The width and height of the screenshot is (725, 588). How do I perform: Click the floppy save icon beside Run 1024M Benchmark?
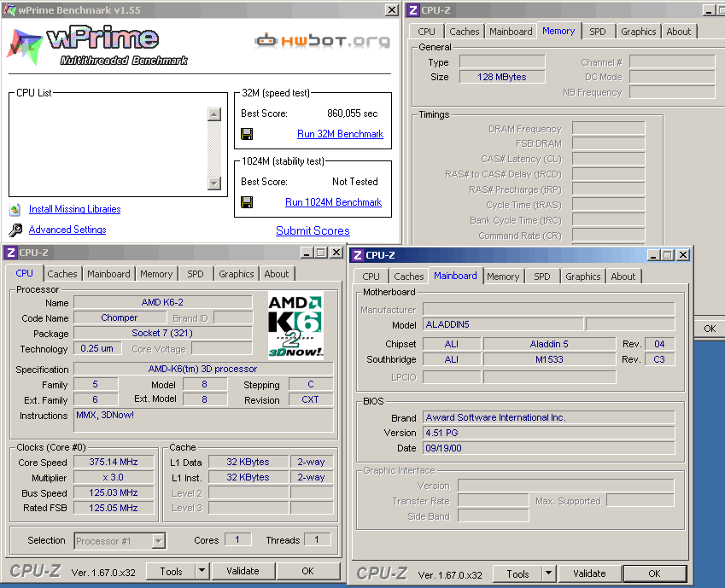(247, 202)
